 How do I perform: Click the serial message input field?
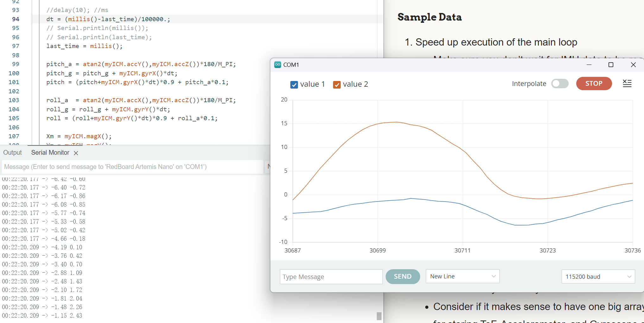point(132,167)
